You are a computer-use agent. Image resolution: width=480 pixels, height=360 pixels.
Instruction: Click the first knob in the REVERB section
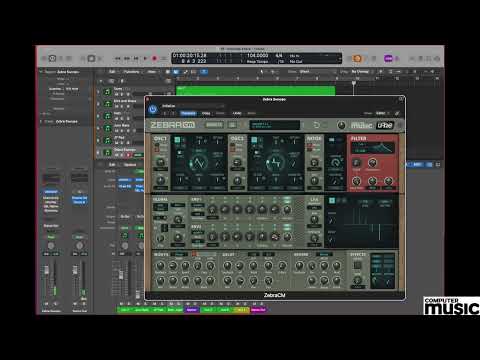(299, 266)
